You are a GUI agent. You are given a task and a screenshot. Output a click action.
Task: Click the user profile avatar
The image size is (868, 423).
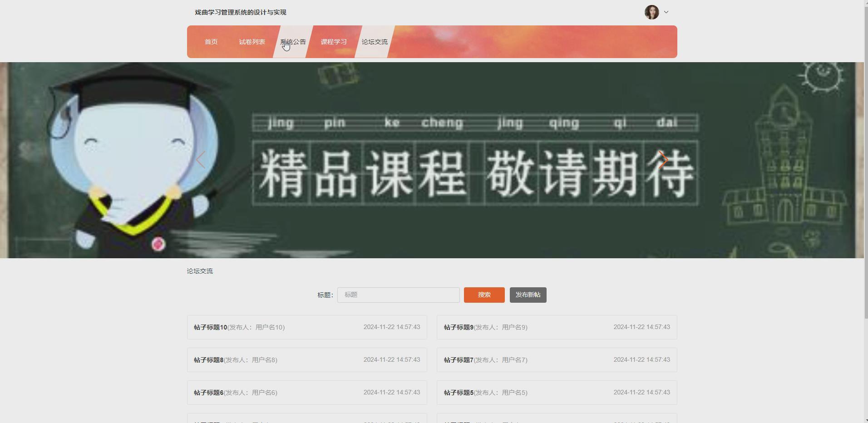652,12
